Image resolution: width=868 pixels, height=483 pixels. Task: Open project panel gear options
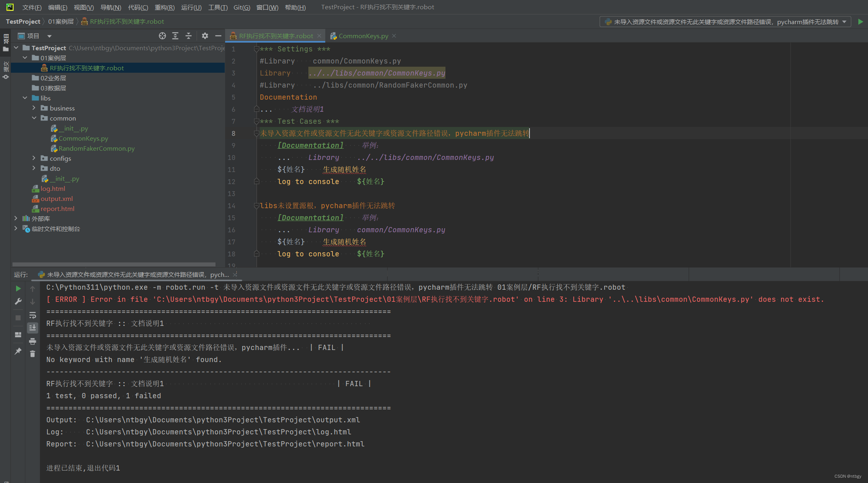pyautogui.click(x=205, y=36)
